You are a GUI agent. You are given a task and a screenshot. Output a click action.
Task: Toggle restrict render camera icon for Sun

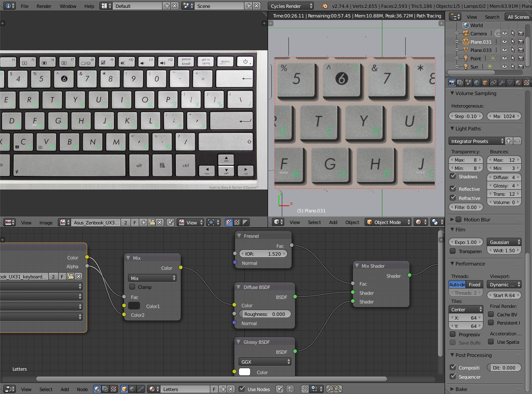point(521,66)
